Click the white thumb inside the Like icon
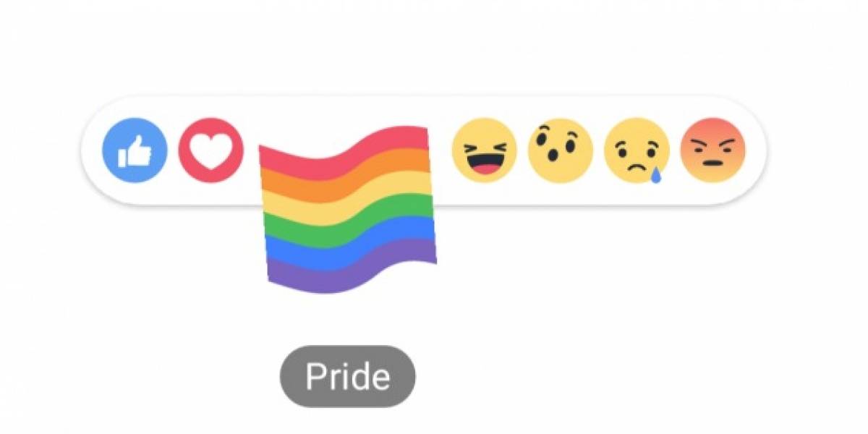 pyautogui.click(x=135, y=152)
